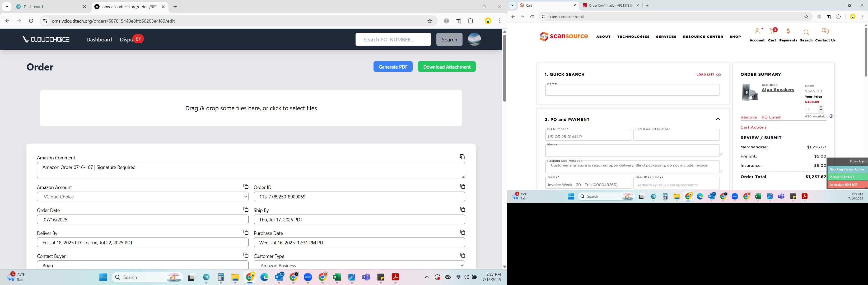The height and width of the screenshot is (285, 868).
Task: Open the user profile avatar in CloudChoice
Action: point(474,39)
